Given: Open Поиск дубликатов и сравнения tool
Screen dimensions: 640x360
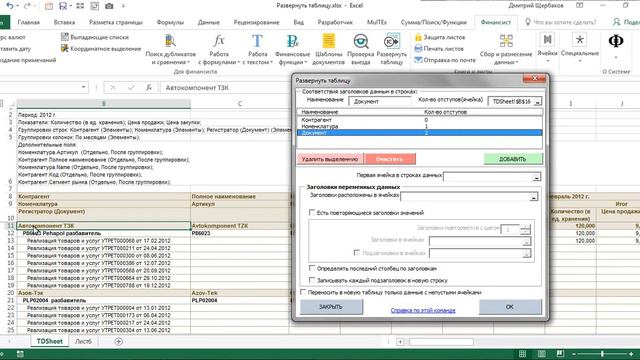Looking at the screenshot, I should [x=171, y=50].
